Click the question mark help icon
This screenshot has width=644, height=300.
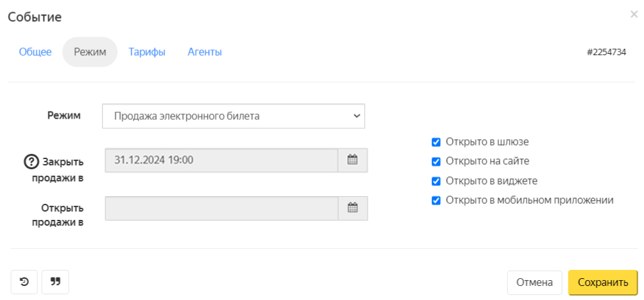(31, 161)
